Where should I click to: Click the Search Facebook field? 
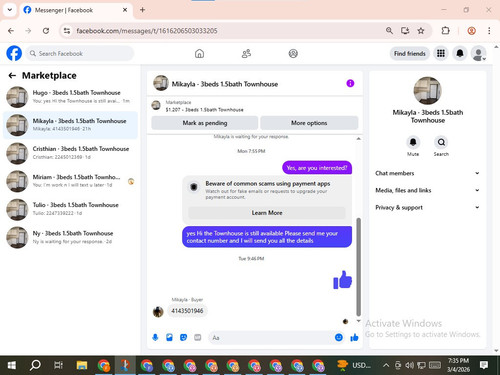80,53
